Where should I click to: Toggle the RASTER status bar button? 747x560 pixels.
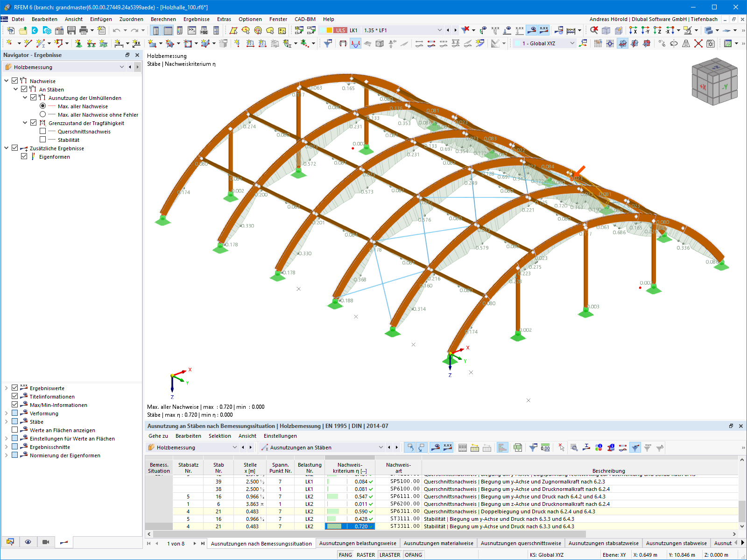coord(366,555)
